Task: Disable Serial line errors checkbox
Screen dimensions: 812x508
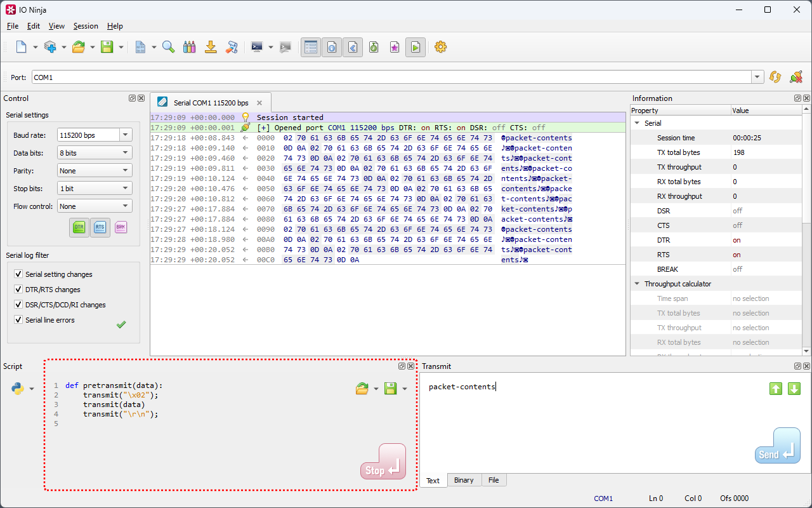Action: [18, 320]
